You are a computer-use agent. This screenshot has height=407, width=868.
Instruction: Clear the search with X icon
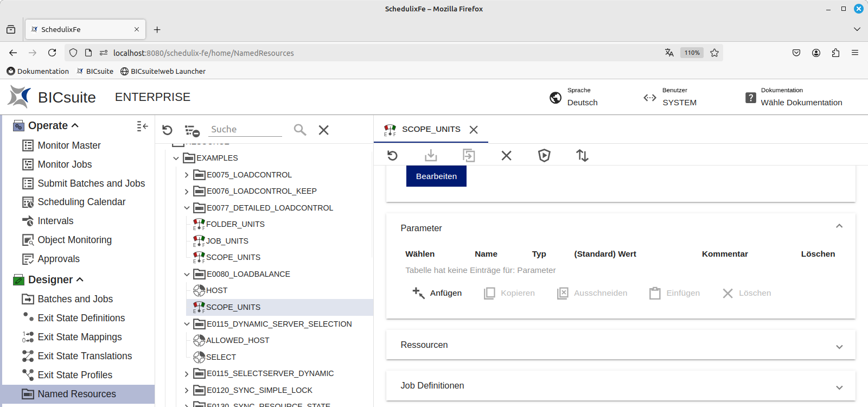[x=323, y=130]
